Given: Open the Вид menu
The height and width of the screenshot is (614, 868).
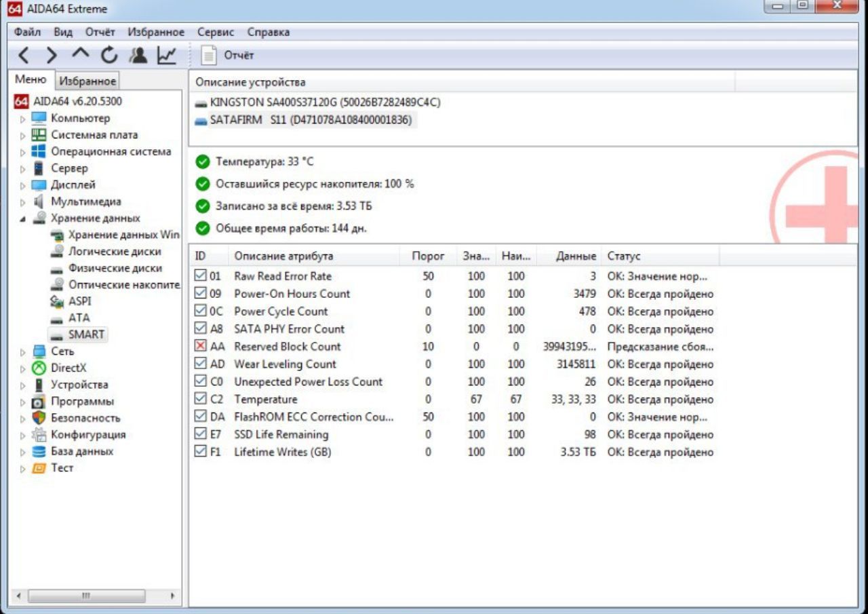Looking at the screenshot, I should point(63,32).
